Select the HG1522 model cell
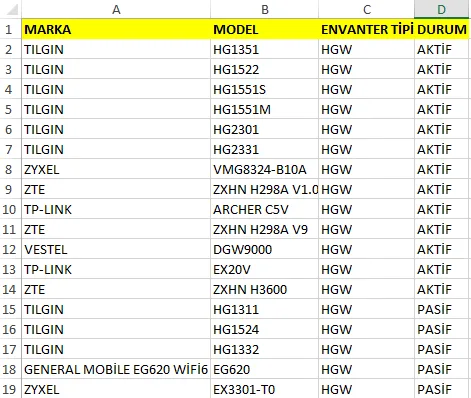The width and height of the screenshot is (471, 398). click(265, 69)
